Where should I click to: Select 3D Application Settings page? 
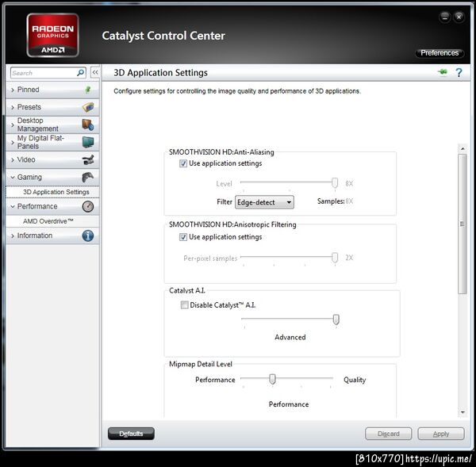(x=52, y=192)
